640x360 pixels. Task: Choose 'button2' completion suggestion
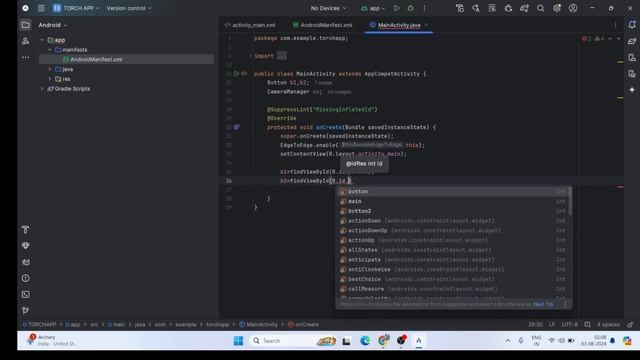453,211
